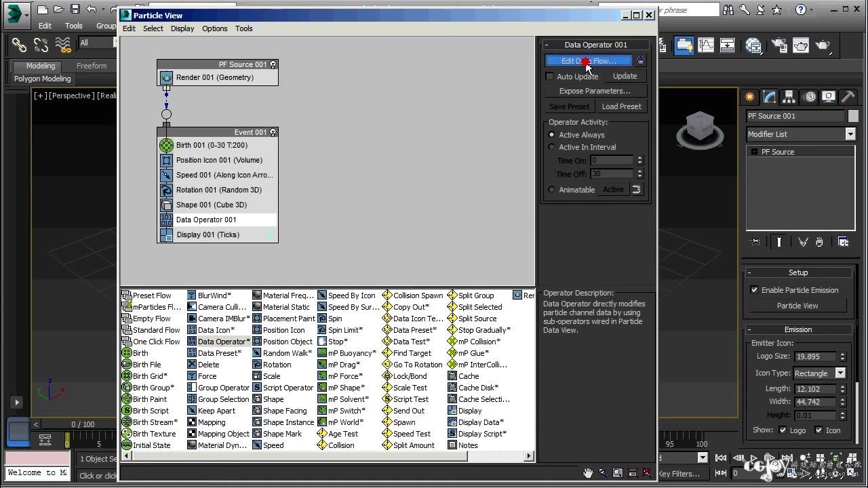Open the Modify command panel tab
The image size is (868, 488).
tap(769, 97)
